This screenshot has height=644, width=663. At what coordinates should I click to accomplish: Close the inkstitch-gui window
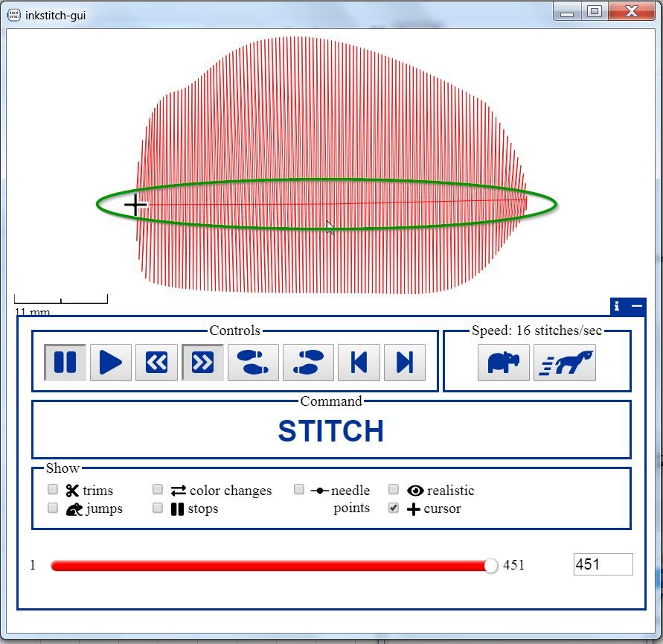[x=632, y=11]
